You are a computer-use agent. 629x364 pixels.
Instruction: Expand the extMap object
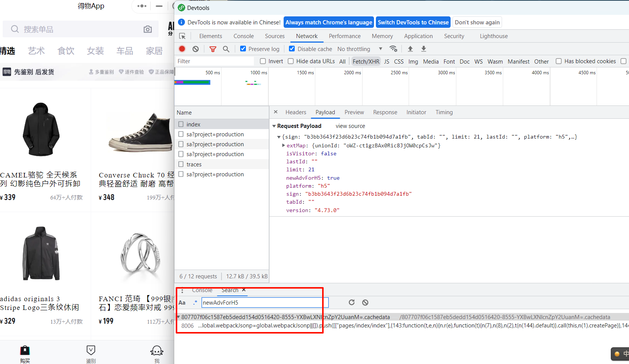coord(283,145)
